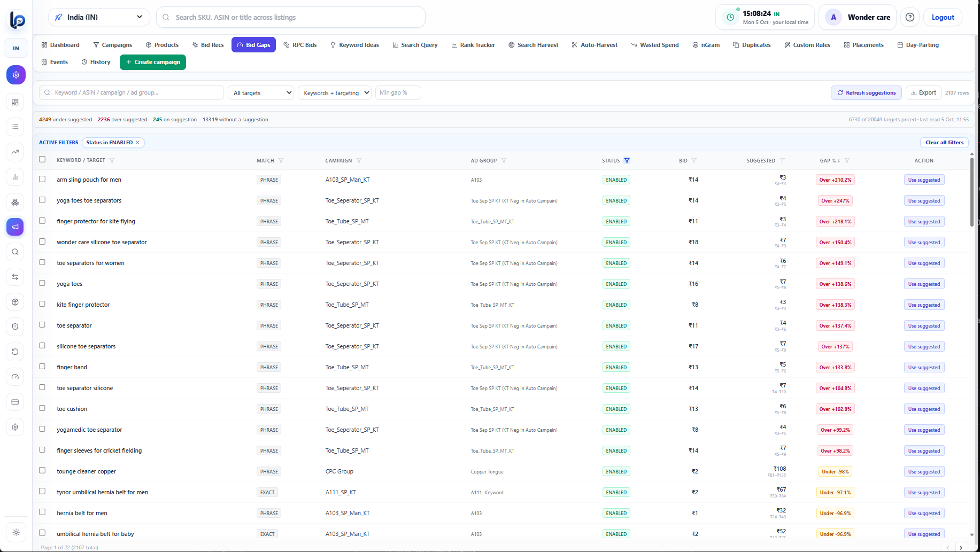Image resolution: width=980 pixels, height=552 pixels.
Task: Click the magnifier search sidebar icon
Action: pyautogui.click(x=16, y=252)
